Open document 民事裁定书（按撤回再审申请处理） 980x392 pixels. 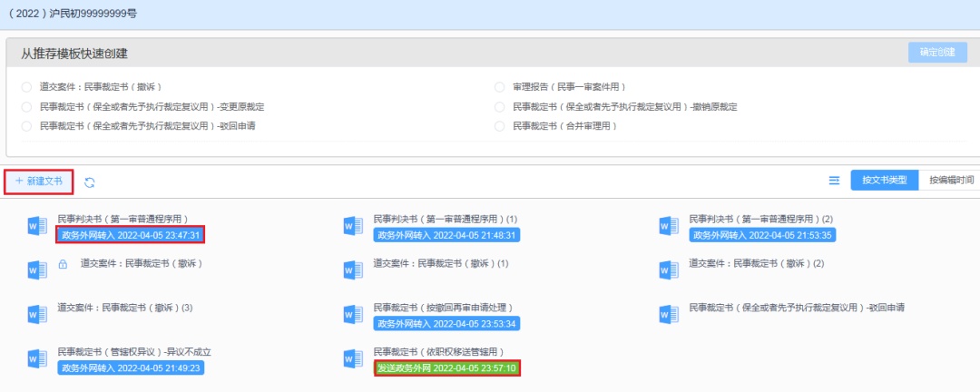(447, 309)
